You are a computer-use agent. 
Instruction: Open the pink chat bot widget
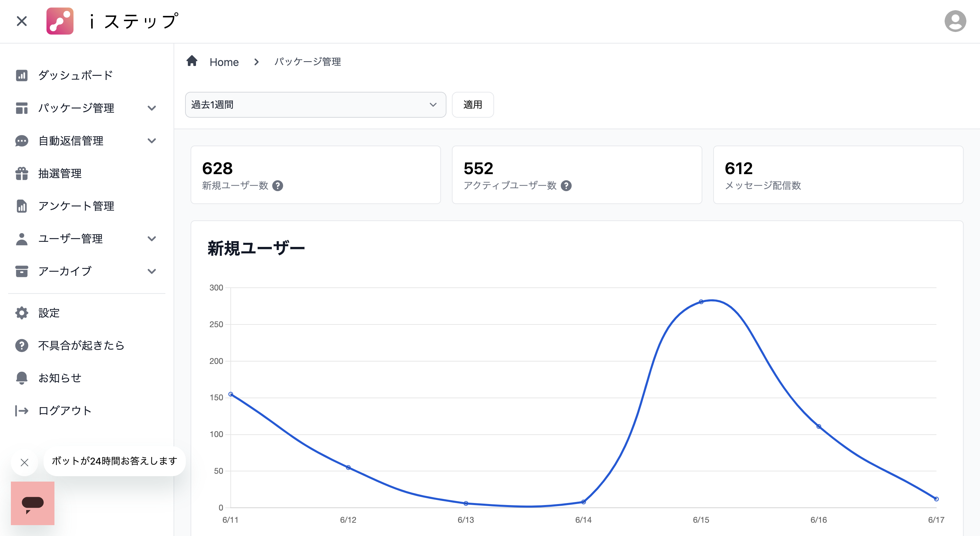click(33, 503)
